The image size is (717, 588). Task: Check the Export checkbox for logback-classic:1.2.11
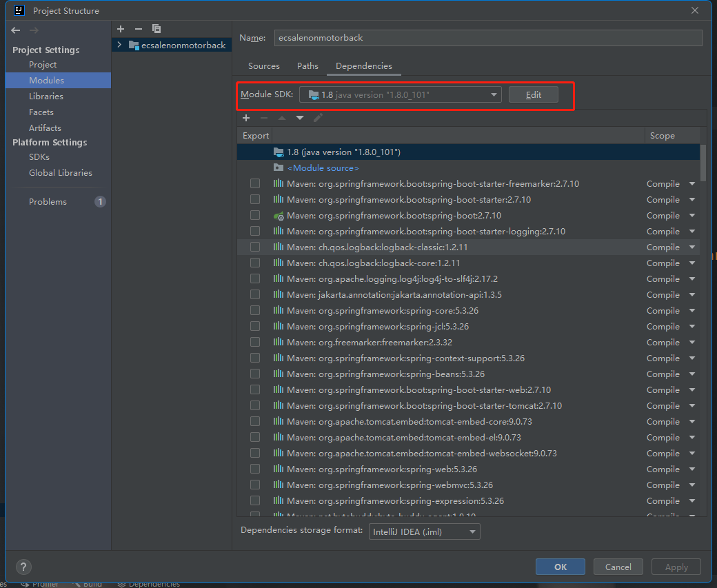[x=255, y=247]
